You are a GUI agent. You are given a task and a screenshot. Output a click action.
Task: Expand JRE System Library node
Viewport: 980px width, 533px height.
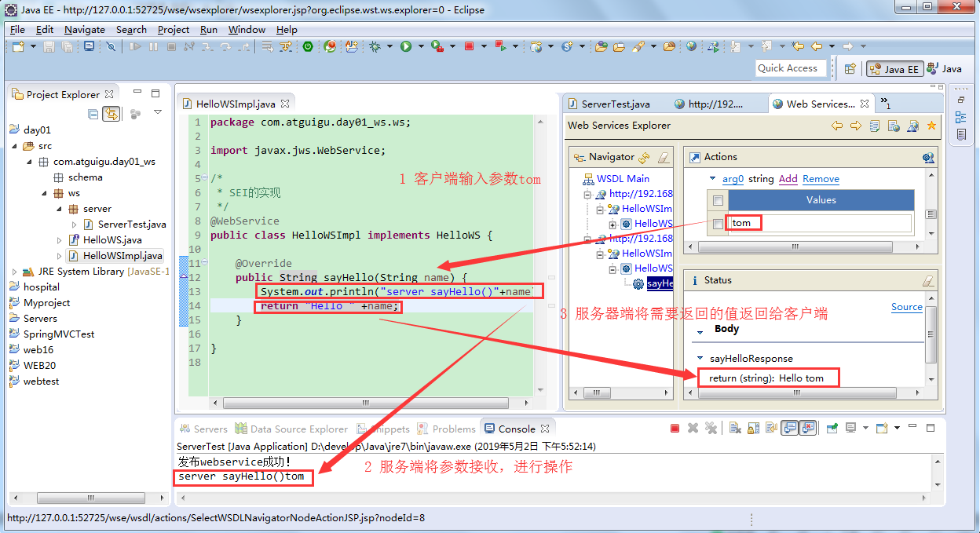[x=13, y=272]
